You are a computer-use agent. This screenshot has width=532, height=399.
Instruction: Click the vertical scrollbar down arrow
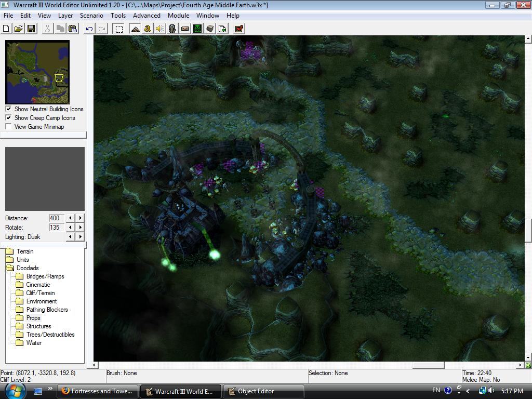click(528, 357)
